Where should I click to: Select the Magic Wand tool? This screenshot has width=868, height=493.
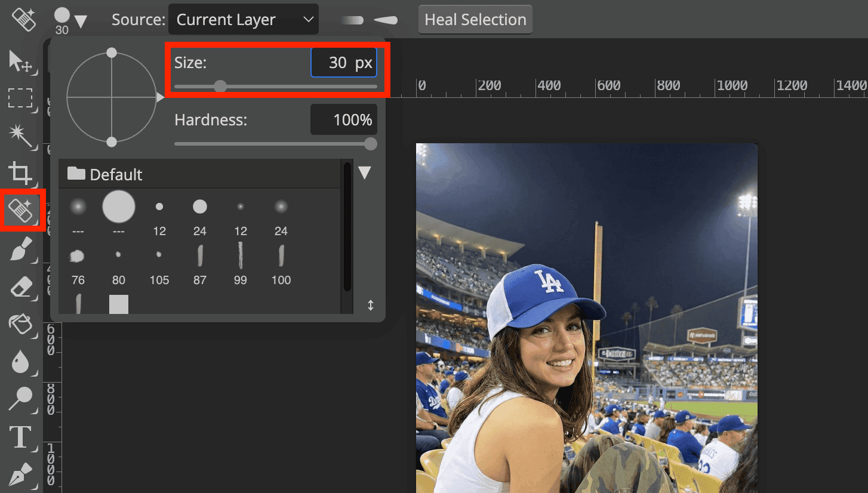pyautogui.click(x=20, y=135)
